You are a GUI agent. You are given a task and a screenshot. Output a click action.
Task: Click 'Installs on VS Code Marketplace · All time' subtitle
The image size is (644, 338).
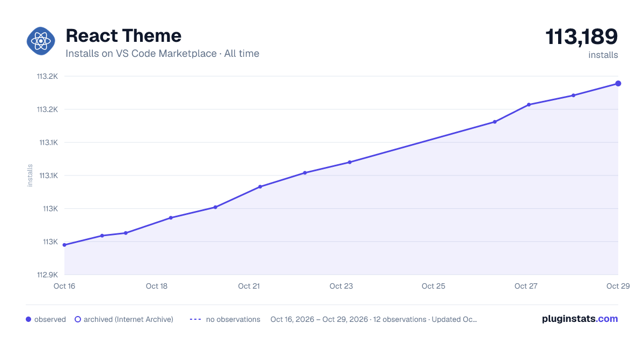pos(162,54)
